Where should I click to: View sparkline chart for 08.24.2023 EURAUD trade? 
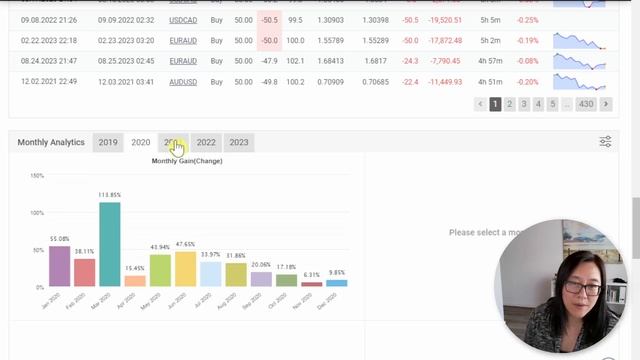click(x=579, y=61)
